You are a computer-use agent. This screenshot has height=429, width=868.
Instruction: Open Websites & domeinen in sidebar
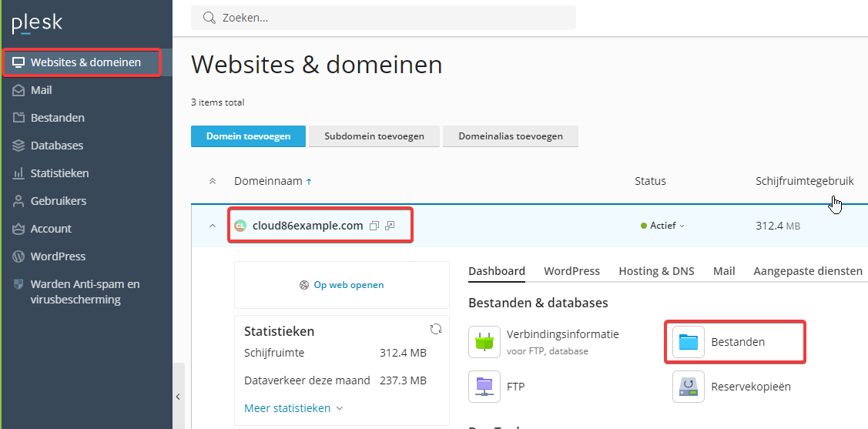85,62
